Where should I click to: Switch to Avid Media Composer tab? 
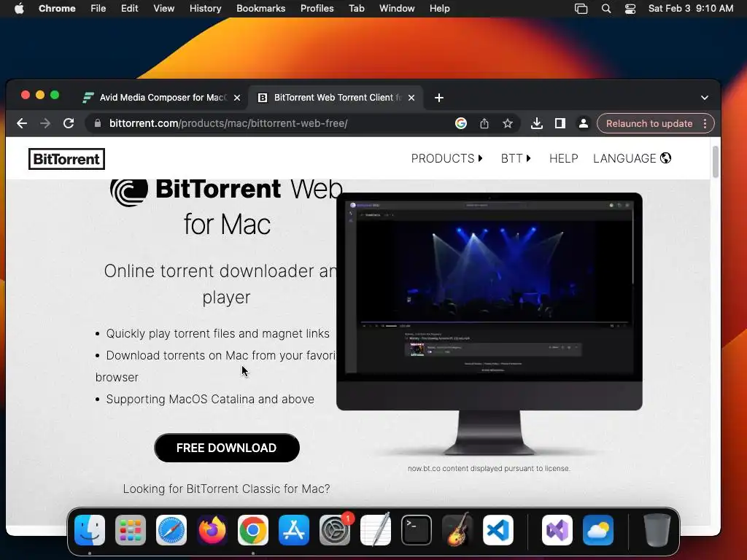161,98
